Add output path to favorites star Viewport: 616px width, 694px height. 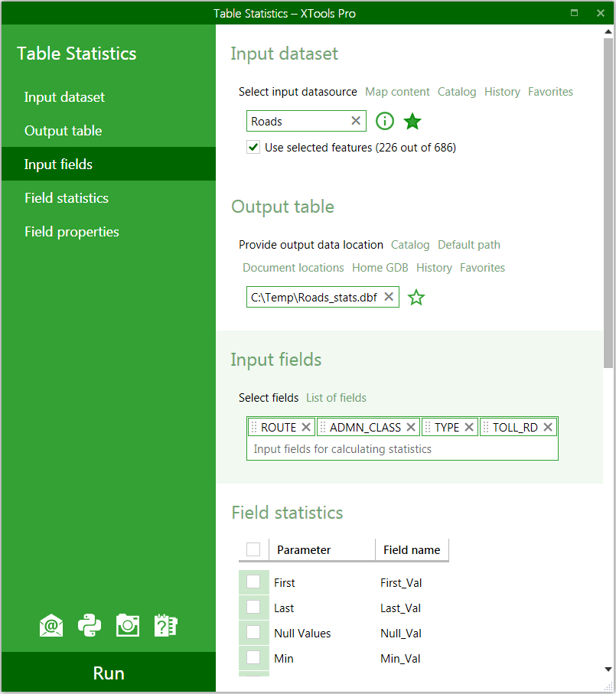tap(416, 297)
